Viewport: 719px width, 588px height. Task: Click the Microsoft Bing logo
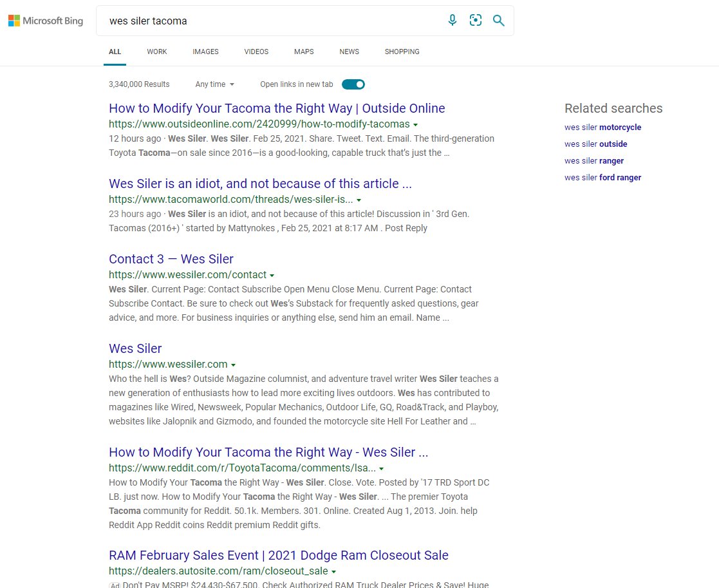click(x=46, y=21)
